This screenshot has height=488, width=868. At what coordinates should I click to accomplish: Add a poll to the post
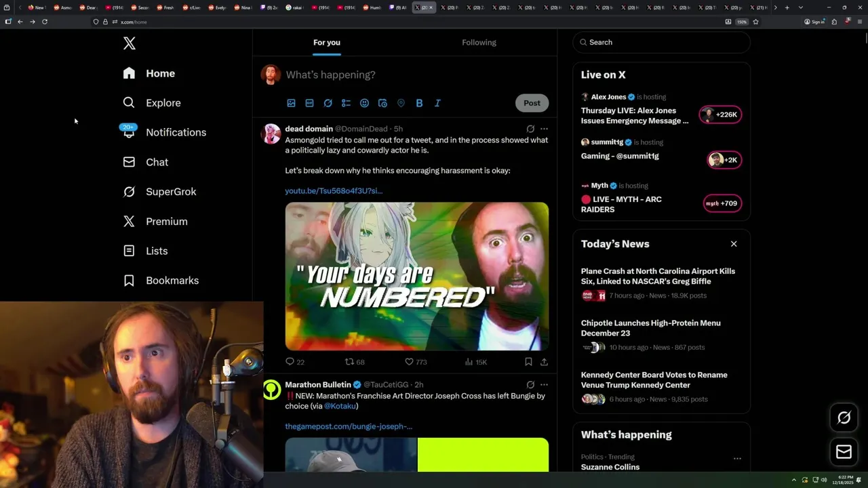click(x=346, y=103)
